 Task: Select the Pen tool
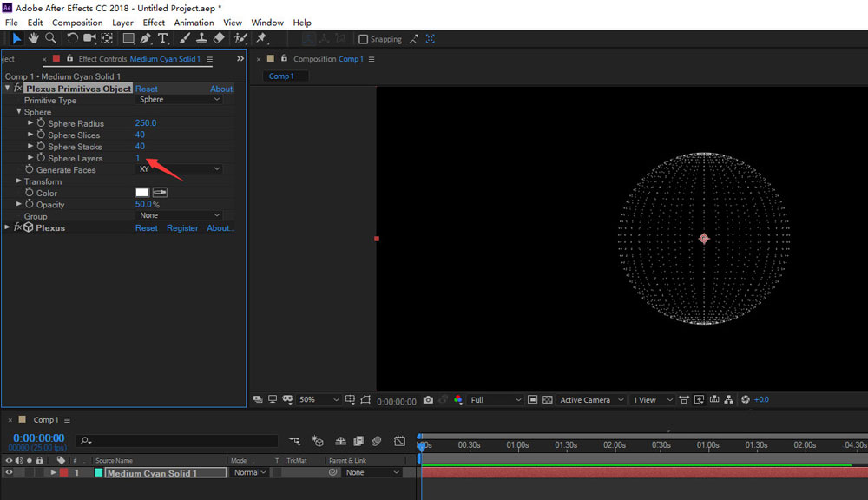[145, 38]
